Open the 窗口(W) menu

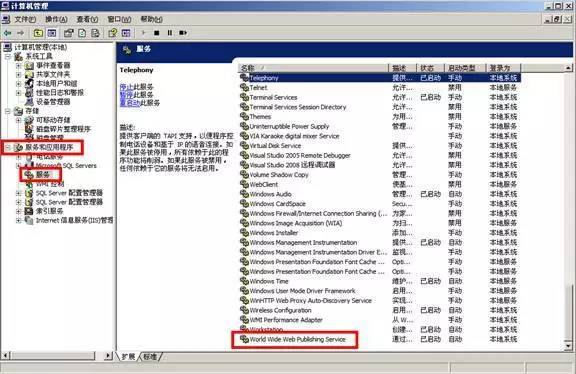(x=119, y=19)
